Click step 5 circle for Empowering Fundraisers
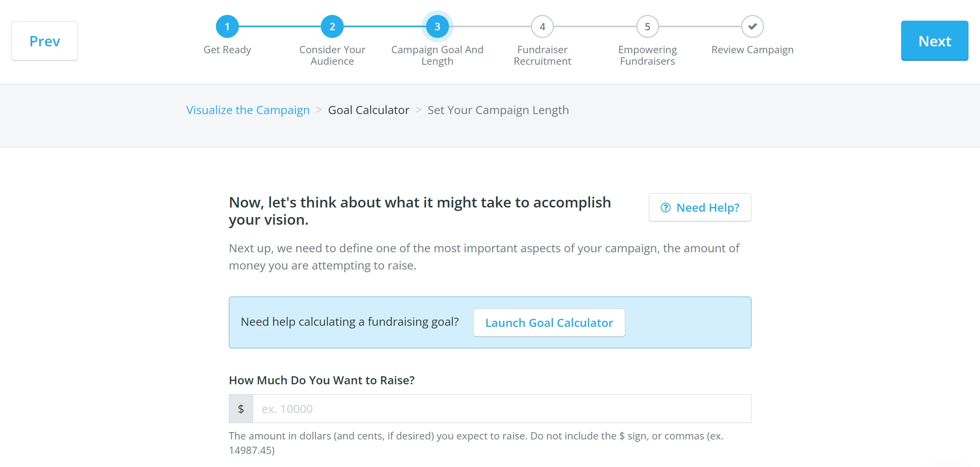 point(647,26)
